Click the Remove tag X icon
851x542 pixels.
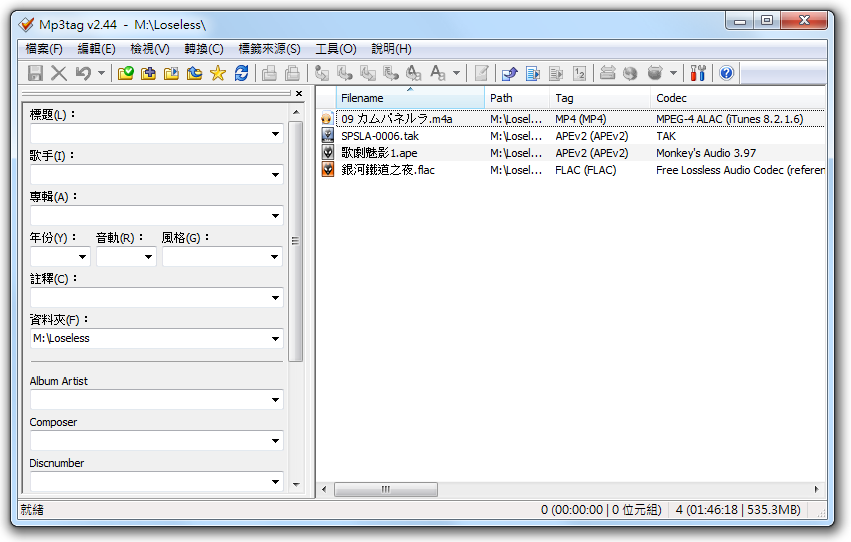(59, 73)
